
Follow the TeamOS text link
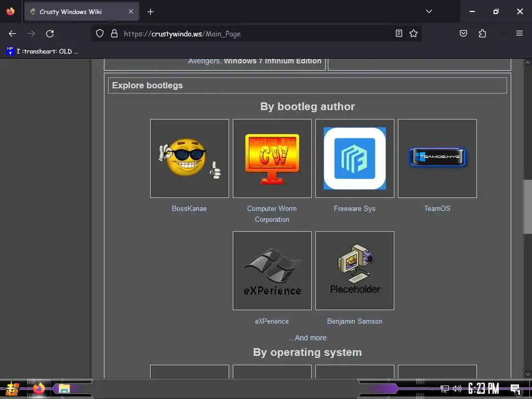click(x=437, y=208)
